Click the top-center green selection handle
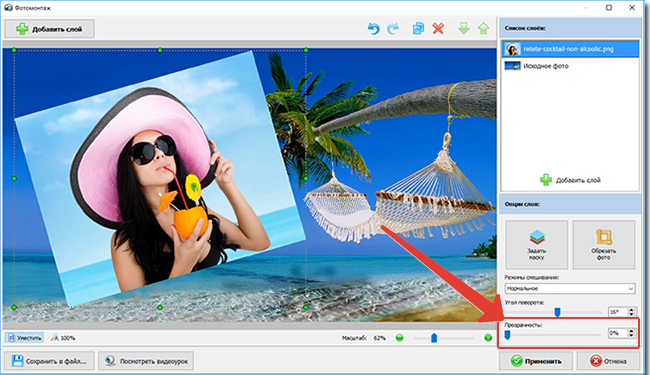The image size is (650, 375). [x=160, y=50]
